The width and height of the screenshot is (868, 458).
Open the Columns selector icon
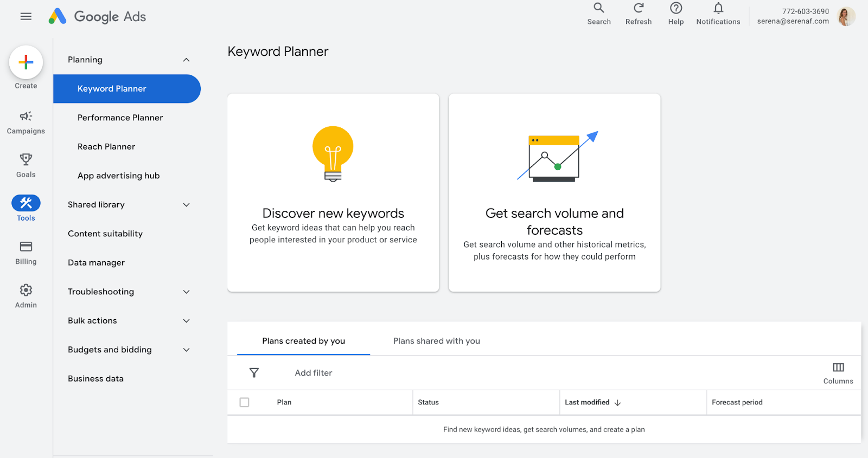(838, 367)
